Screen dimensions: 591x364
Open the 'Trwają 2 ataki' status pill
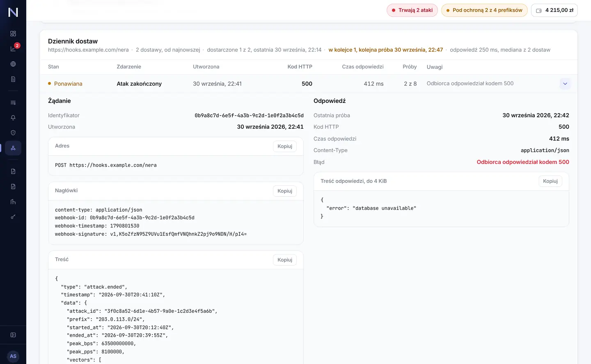412,10
